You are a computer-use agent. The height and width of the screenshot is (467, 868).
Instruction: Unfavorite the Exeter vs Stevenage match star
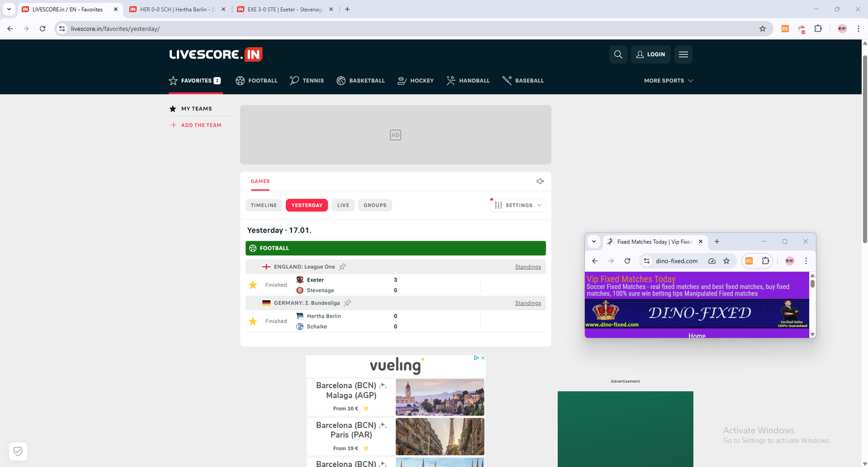(253, 285)
